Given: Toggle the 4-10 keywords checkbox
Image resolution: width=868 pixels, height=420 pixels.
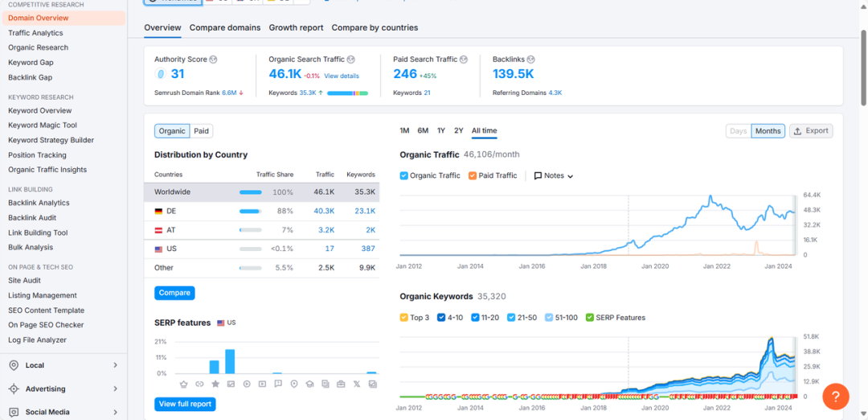Looking at the screenshot, I should 442,318.
